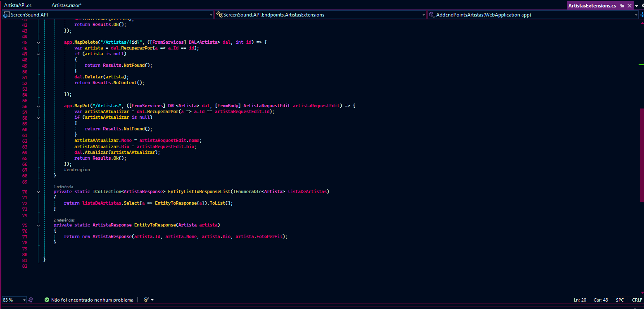Click 'ArtistaRequestEdit' type on line 56
Viewport: 644px width, 309px height.
[x=267, y=106]
